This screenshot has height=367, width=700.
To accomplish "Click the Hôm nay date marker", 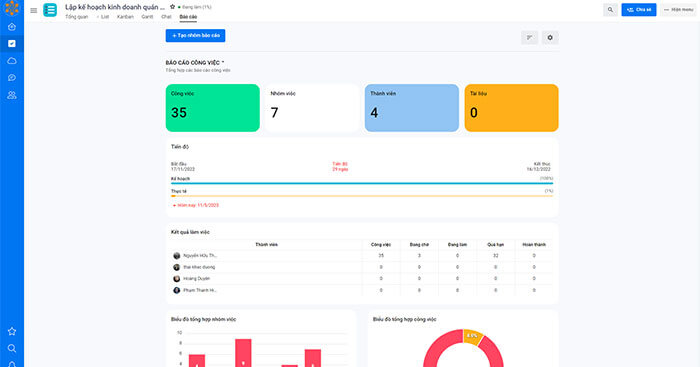I will [x=196, y=205].
